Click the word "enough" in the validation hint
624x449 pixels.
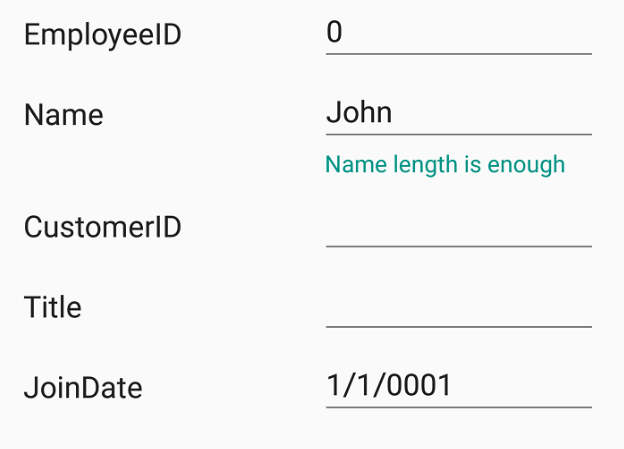(x=530, y=165)
